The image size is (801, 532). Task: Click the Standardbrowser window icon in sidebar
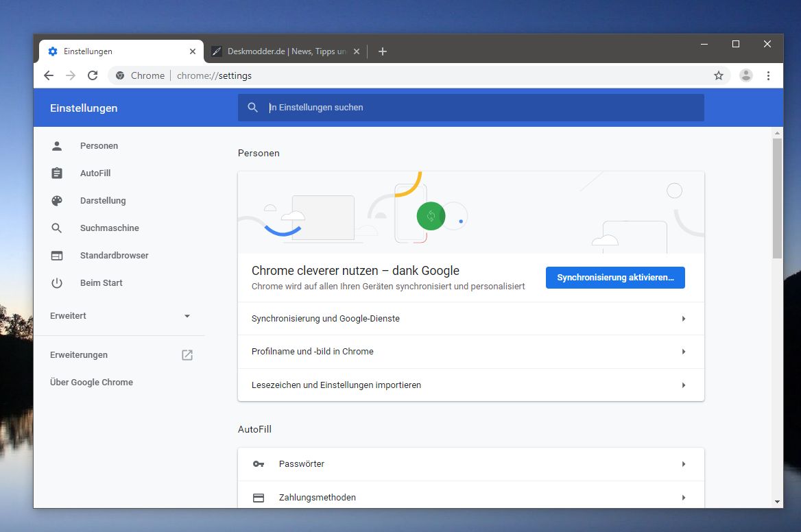point(57,255)
